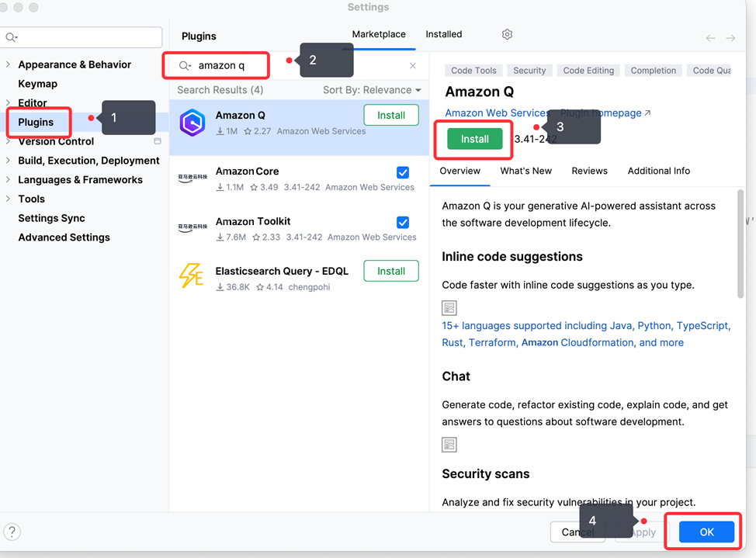Install Elasticsearch Query - EDQL plugin

pyautogui.click(x=391, y=271)
